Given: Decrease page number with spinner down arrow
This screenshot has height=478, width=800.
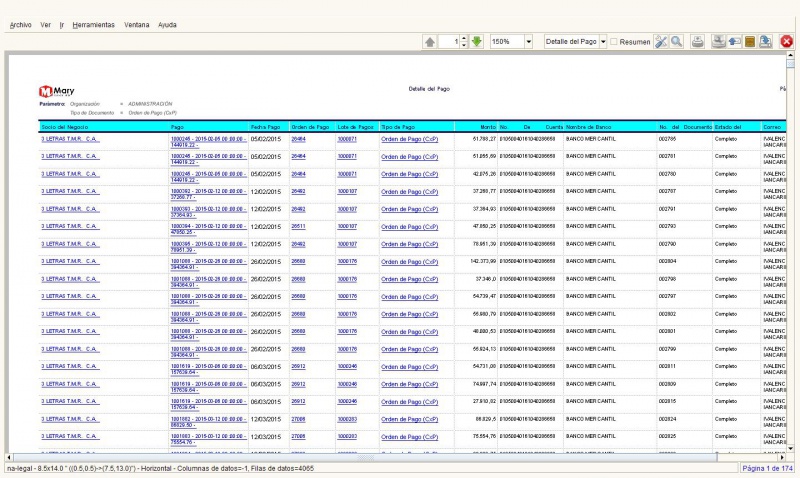Looking at the screenshot, I should [464, 45].
